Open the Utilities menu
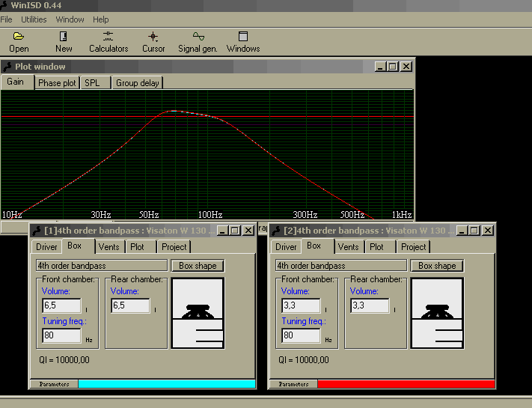532x408 pixels. [34, 19]
